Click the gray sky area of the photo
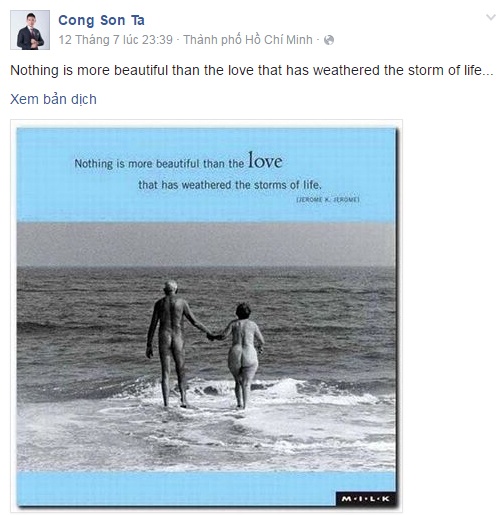499x515 pixels. 206,243
